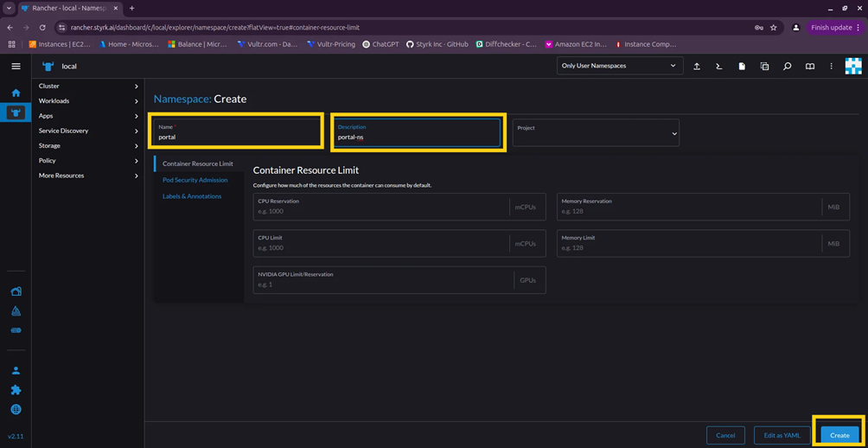Open Global Settings globe icon
The height and width of the screenshot is (448, 868).
tap(16, 410)
